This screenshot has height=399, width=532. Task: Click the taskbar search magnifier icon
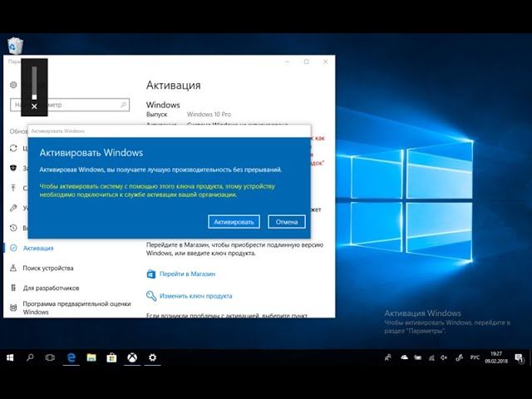pos(30,357)
